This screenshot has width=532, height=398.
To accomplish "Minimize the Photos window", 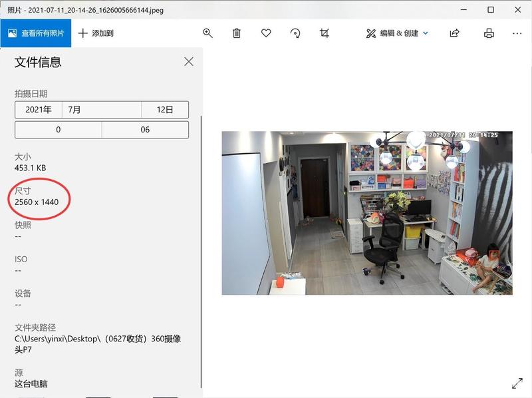I will click(464, 9).
